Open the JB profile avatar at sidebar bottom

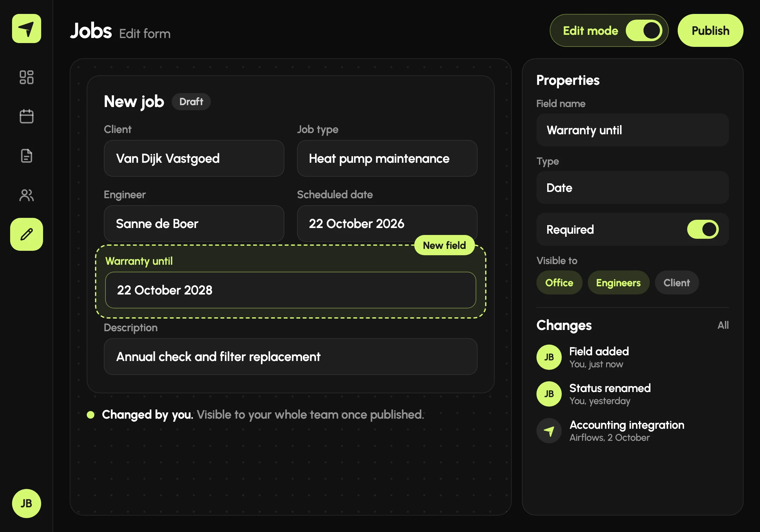(27, 503)
